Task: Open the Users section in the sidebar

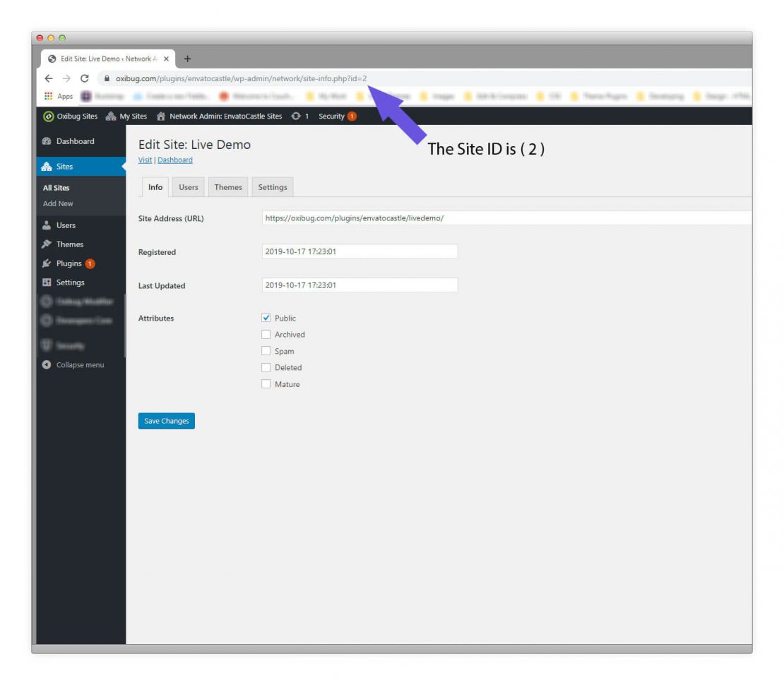Action: point(65,225)
